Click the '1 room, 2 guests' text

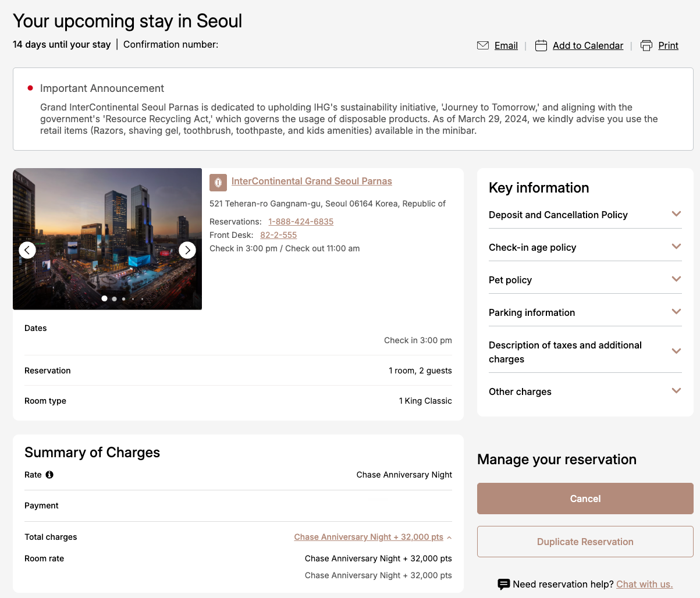[420, 371]
